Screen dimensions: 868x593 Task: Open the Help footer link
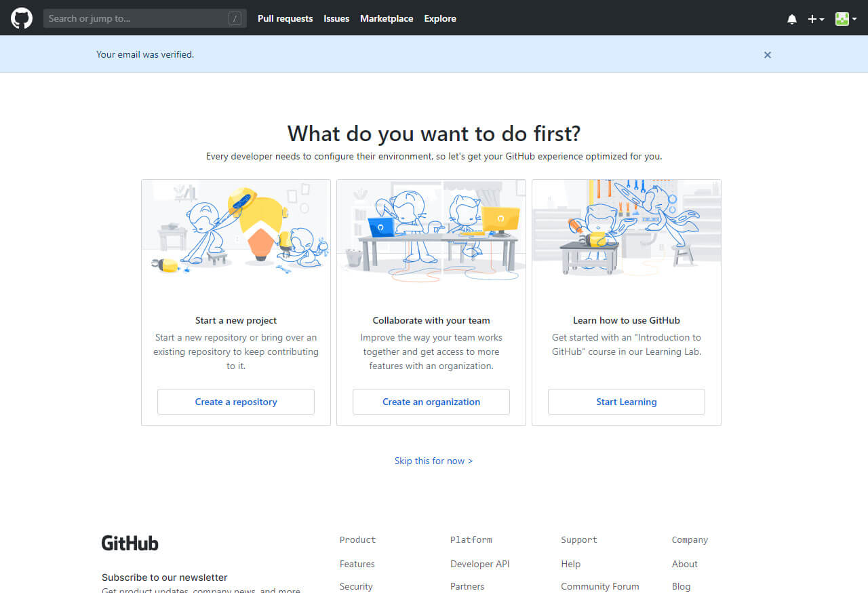click(571, 564)
